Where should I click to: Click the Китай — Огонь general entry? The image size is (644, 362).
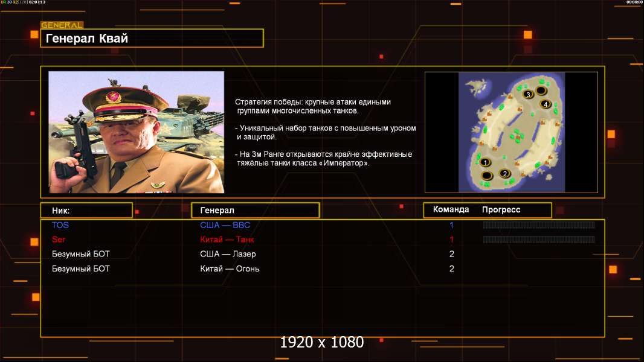tap(230, 269)
